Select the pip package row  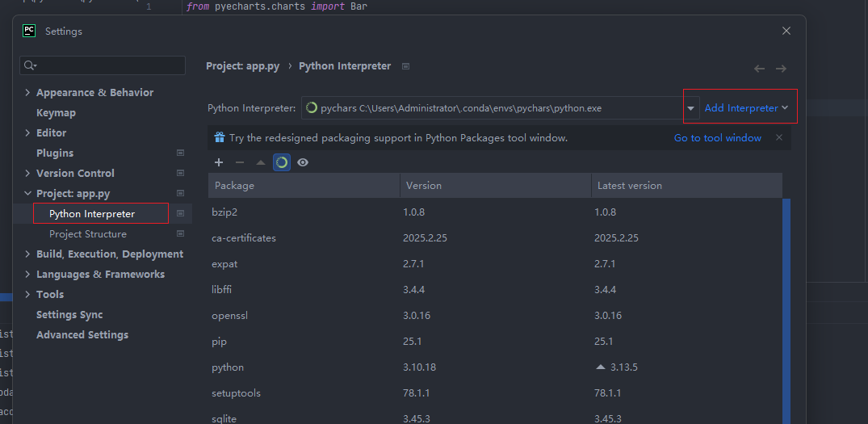pyautogui.click(x=495, y=342)
